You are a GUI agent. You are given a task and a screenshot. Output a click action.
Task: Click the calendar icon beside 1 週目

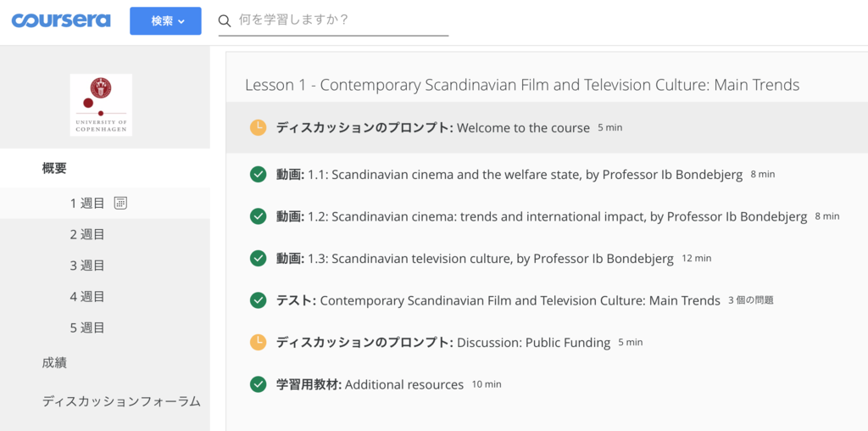[x=120, y=204]
